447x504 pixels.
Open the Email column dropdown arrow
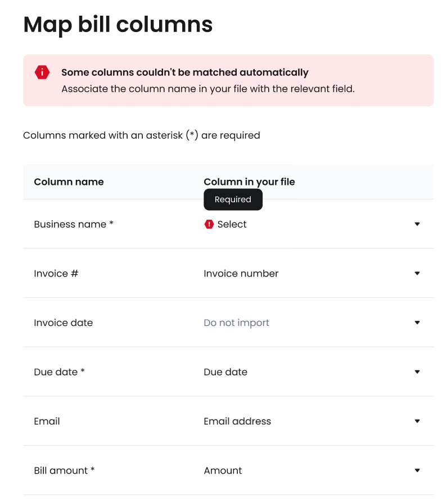[417, 421]
